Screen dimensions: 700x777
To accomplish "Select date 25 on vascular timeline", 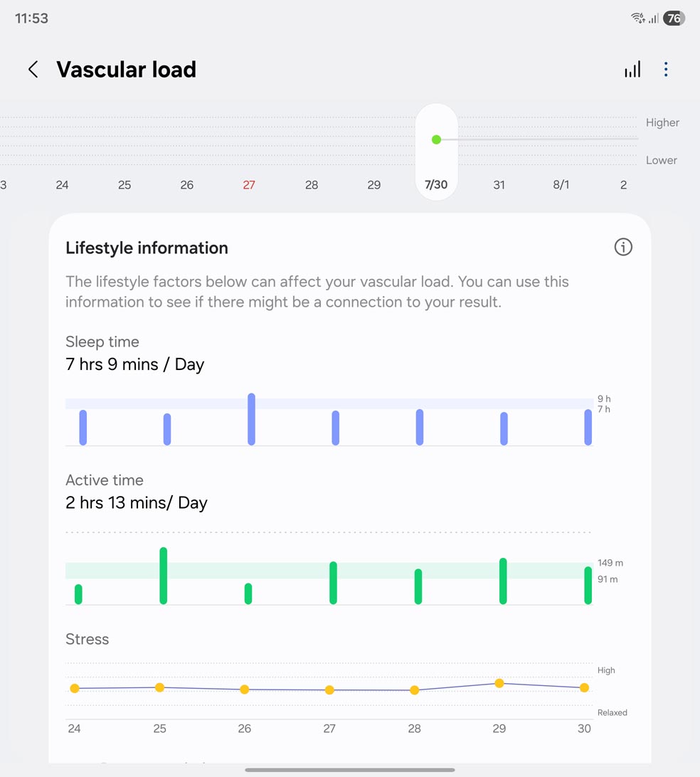I will pyautogui.click(x=124, y=185).
